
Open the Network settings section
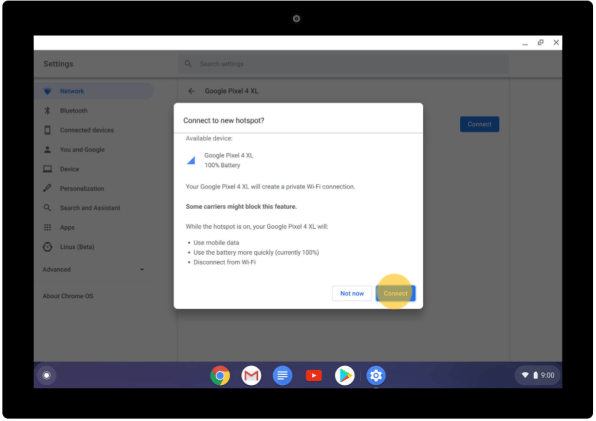pos(94,91)
